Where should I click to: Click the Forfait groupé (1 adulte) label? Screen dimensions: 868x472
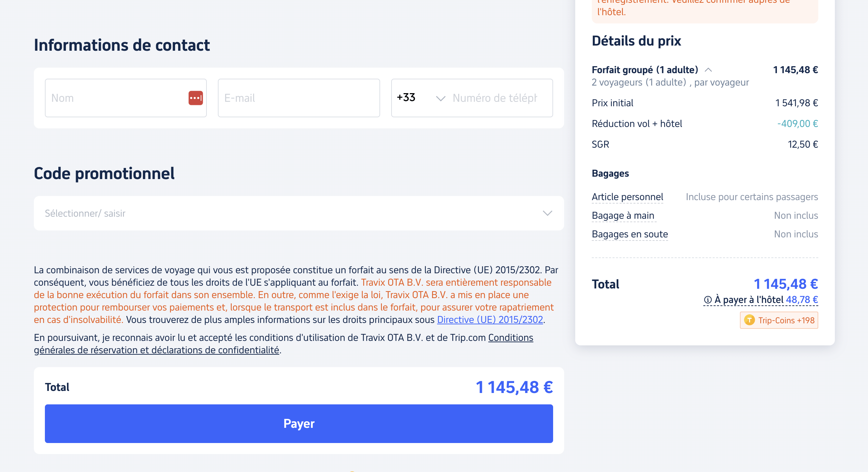point(645,70)
